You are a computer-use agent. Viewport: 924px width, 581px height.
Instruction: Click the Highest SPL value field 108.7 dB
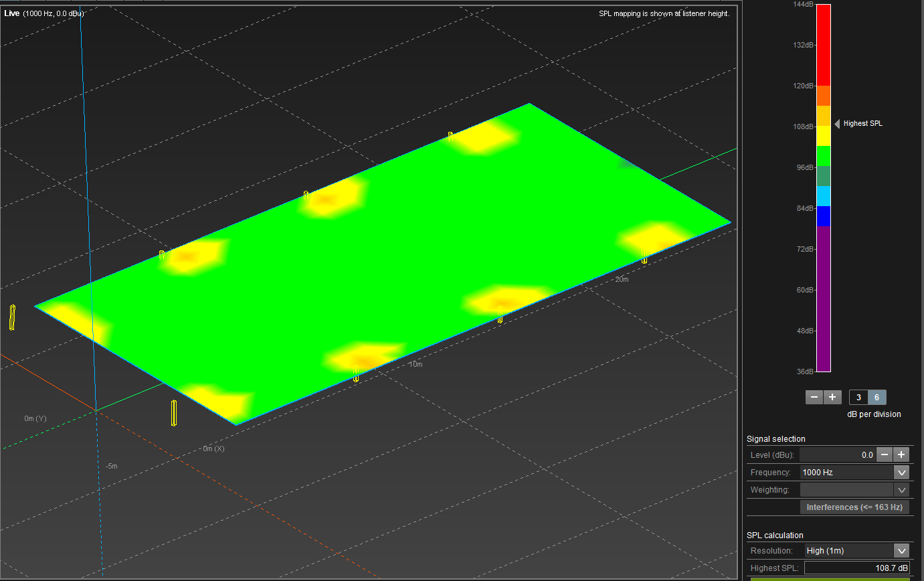(857, 568)
